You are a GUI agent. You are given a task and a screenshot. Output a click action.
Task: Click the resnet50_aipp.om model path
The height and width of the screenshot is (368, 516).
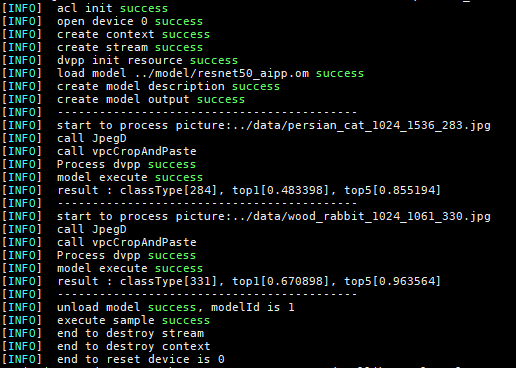click(x=222, y=73)
